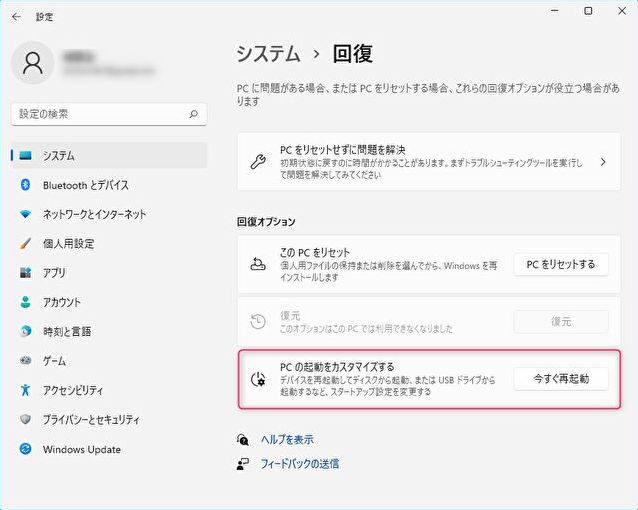Screen dimensions: 638x510
Task: Click the disabled 復元 button
Action: tap(561, 322)
